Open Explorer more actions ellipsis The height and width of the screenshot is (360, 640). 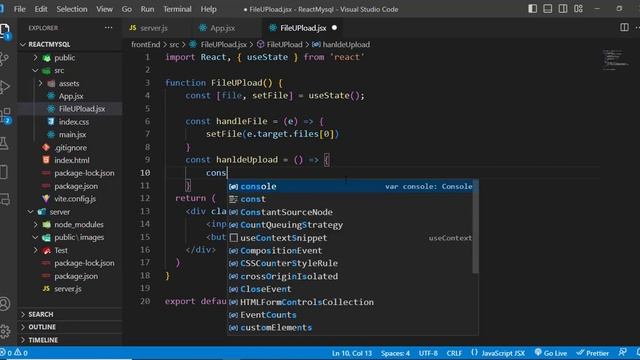108,28
